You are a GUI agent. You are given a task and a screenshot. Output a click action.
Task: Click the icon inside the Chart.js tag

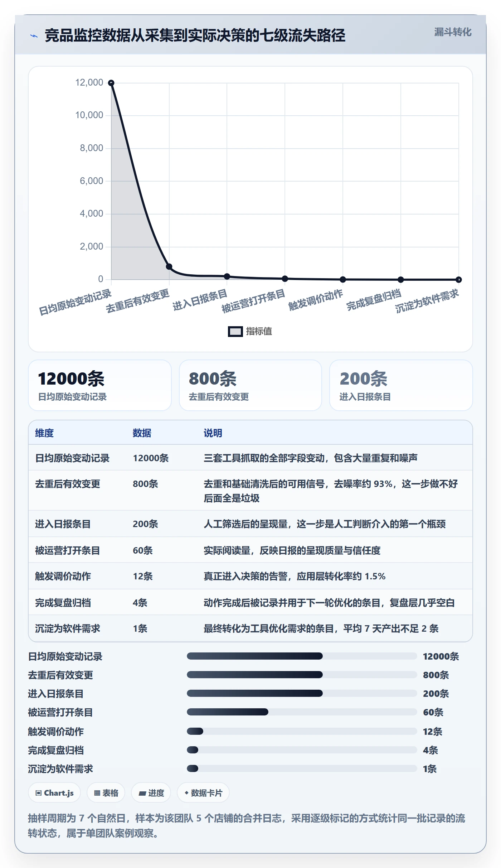(39, 793)
